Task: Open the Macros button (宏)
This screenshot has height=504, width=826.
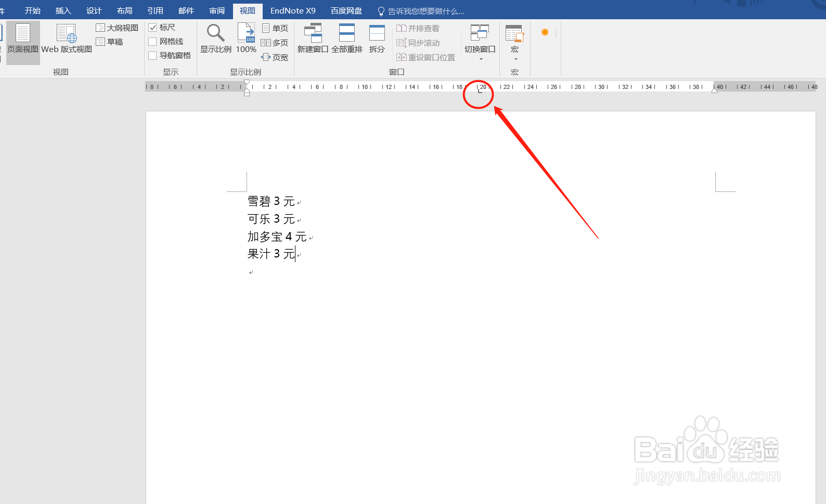Action: click(x=514, y=39)
